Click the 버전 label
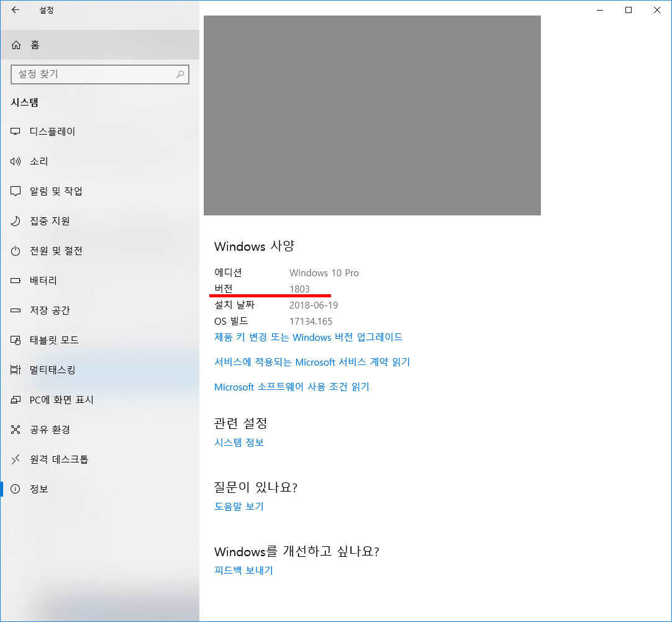 coord(224,288)
